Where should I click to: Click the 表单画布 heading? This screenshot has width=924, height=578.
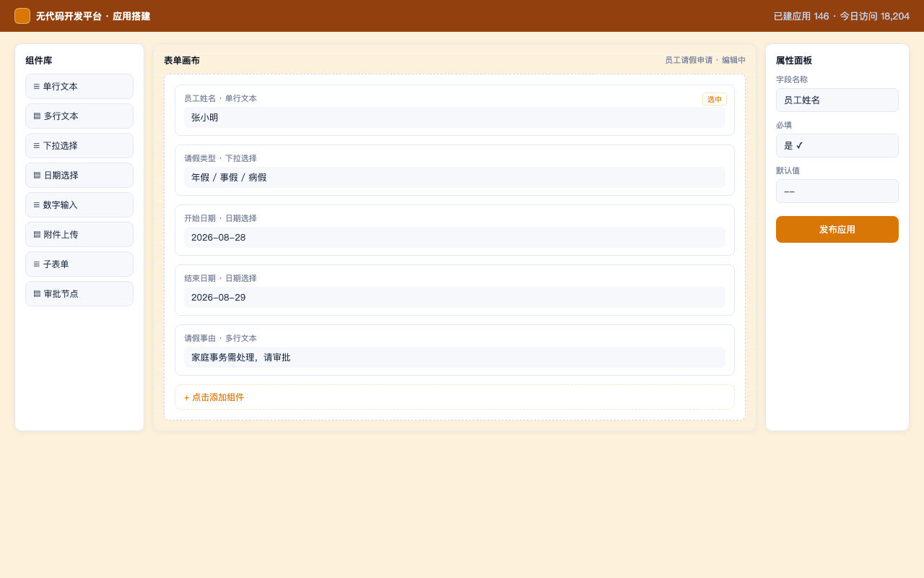pyautogui.click(x=182, y=61)
